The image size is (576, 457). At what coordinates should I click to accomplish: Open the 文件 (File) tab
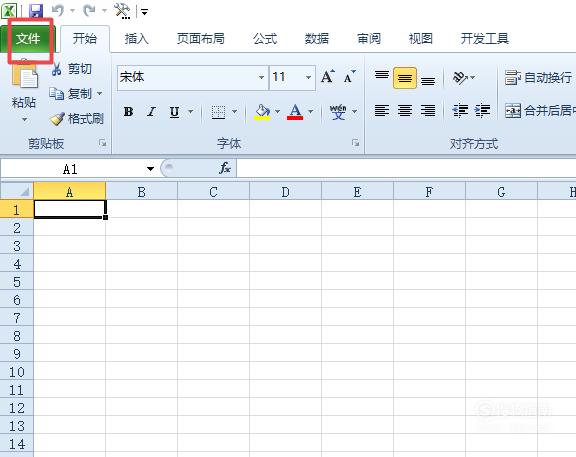point(28,39)
